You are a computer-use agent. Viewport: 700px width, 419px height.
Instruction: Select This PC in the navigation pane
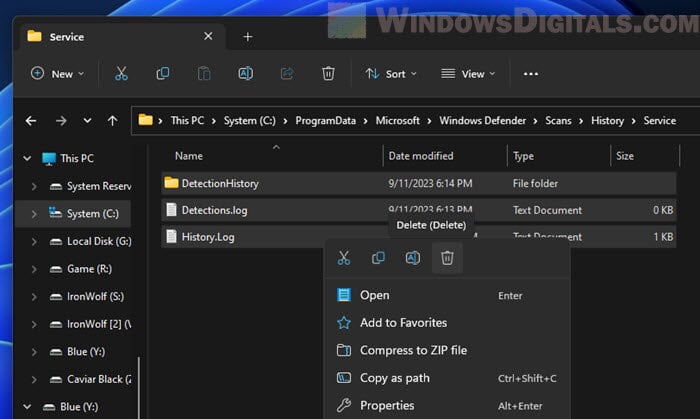coord(77,158)
